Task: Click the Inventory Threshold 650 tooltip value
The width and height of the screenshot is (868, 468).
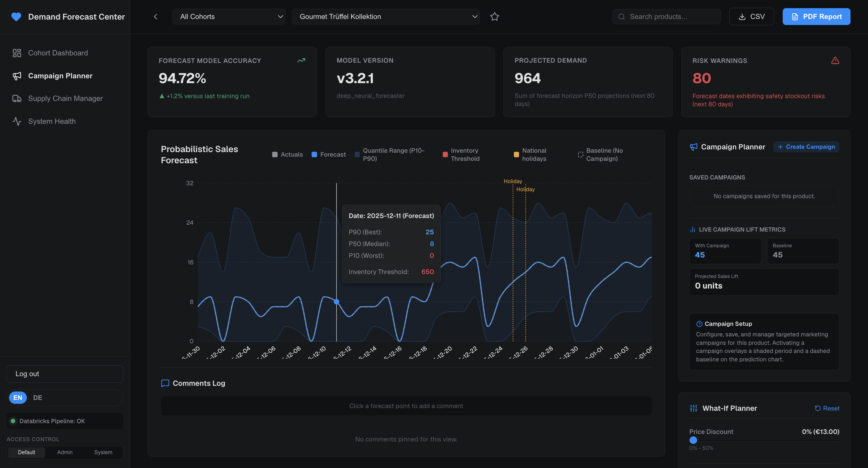Action: click(x=427, y=272)
